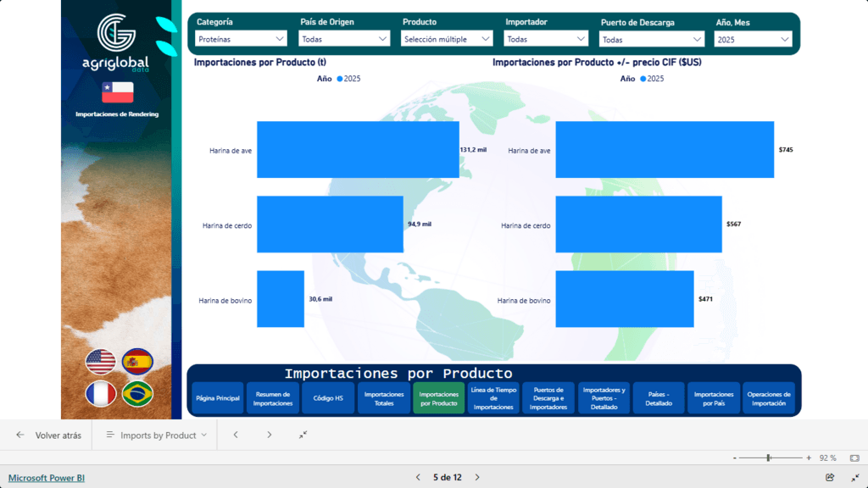
Task: Click the United States flag icon
Action: tap(100, 362)
